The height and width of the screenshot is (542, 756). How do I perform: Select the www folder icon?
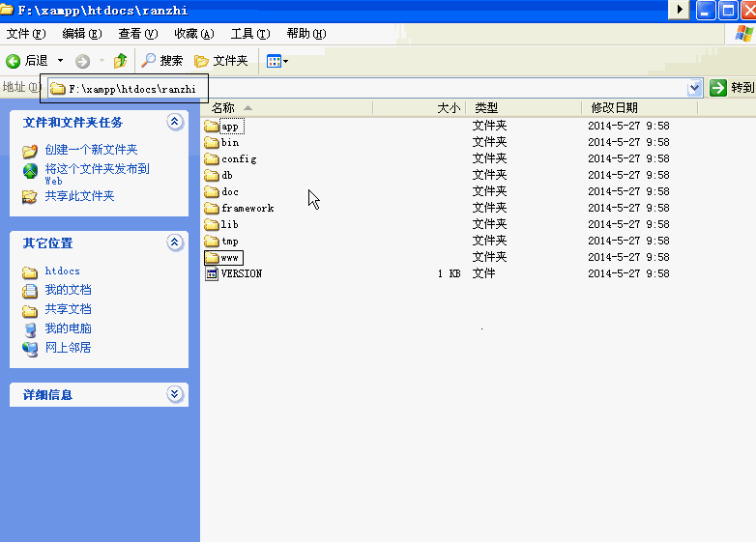coord(211,258)
